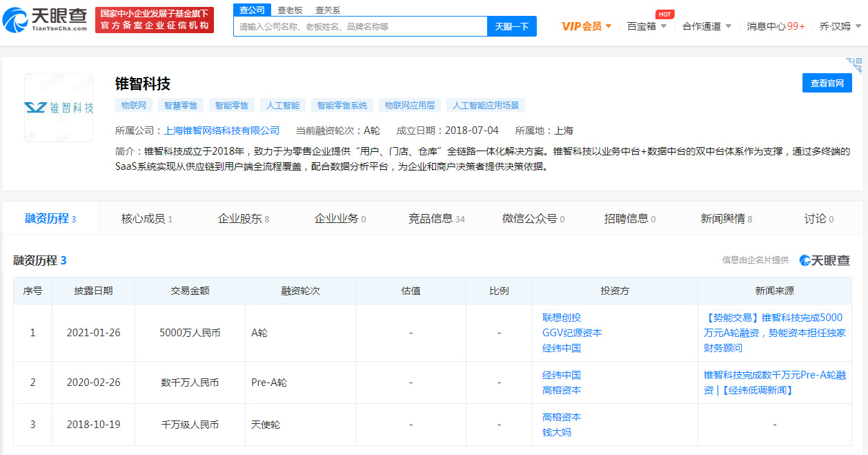The image size is (868, 455).
Task: Click the 披露日期 column header
Action: (x=94, y=291)
